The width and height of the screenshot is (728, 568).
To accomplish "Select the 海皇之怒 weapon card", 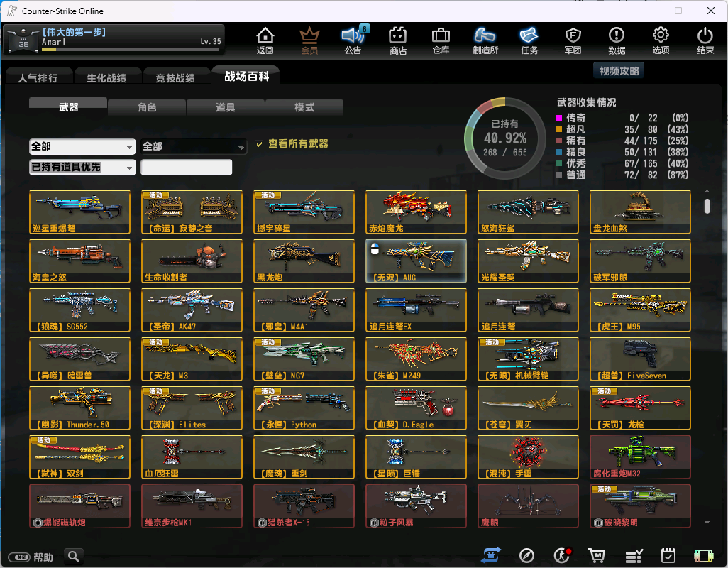I will click(79, 261).
